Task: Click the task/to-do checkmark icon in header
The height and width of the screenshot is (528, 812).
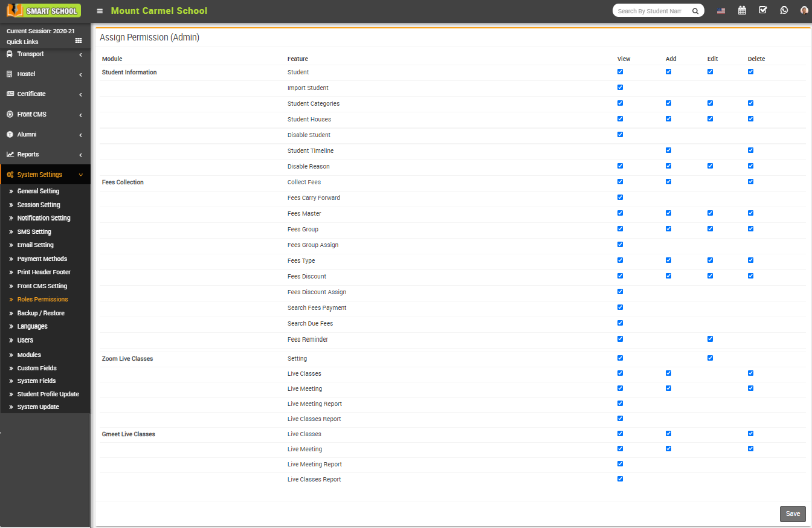Action: pyautogui.click(x=762, y=10)
